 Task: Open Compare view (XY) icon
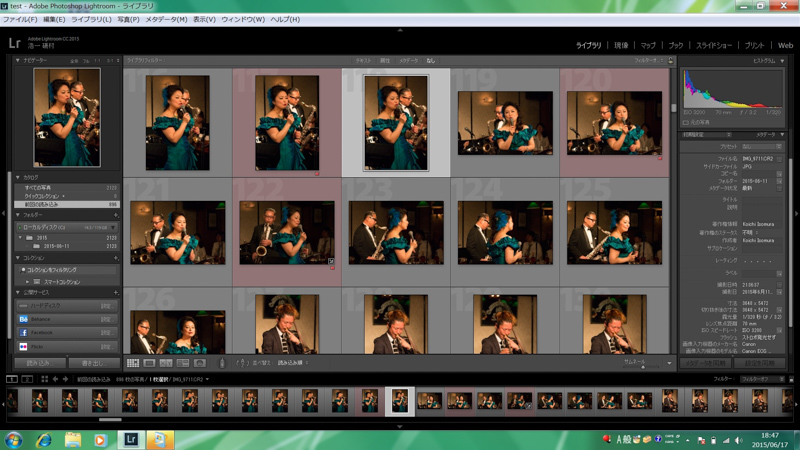click(166, 363)
